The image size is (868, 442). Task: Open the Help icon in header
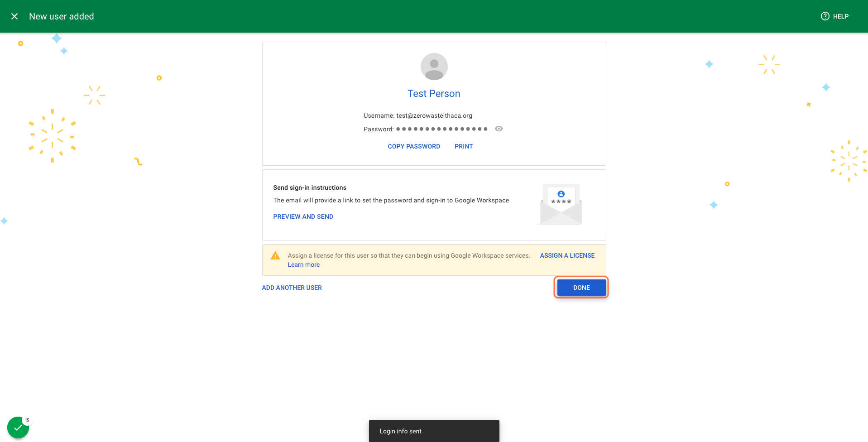coord(825,16)
